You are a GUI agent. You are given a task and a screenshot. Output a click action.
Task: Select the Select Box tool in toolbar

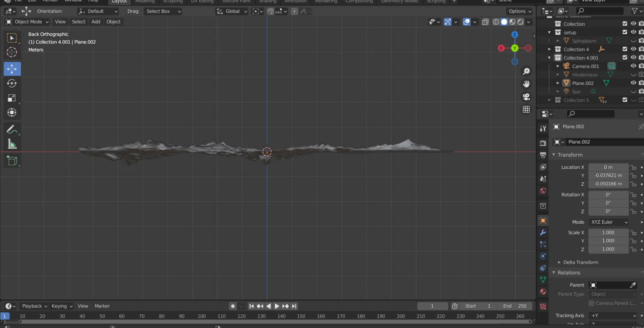click(12, 38)
